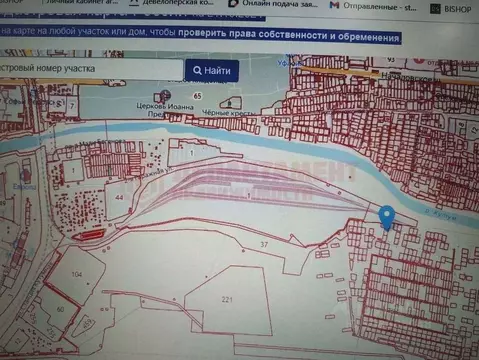Screen dimensions: 479x360
Task: Open the Отправленные Gmail bookmark
Action: pyautogui.click(x=373, y=6)
